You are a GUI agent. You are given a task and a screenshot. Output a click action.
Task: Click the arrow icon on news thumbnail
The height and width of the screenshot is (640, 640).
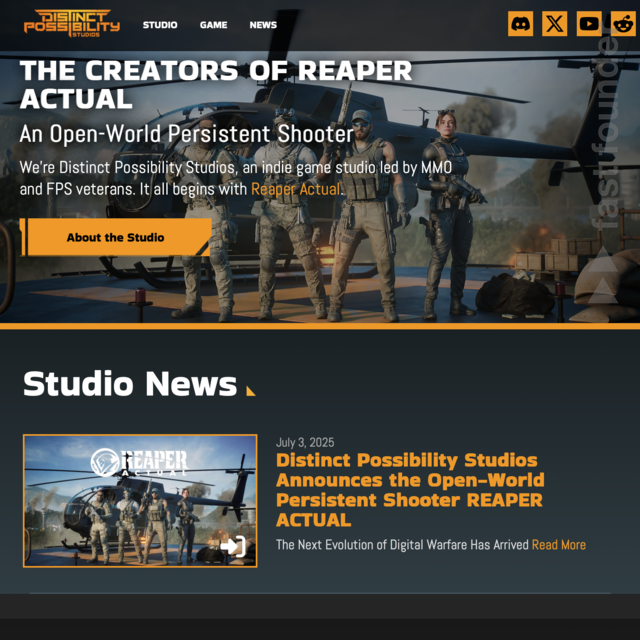[x=233, y=547]
